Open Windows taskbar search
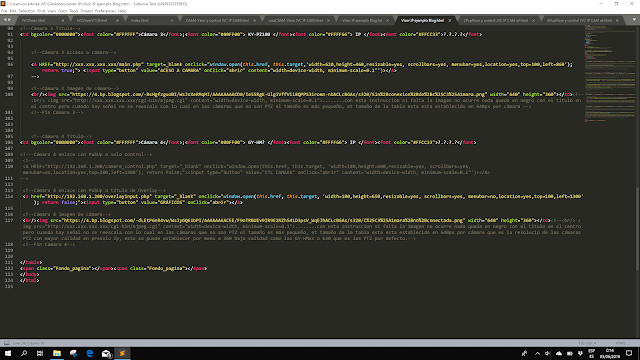The image size is (640, 360). pyautogui.click(x=24, y=353)
